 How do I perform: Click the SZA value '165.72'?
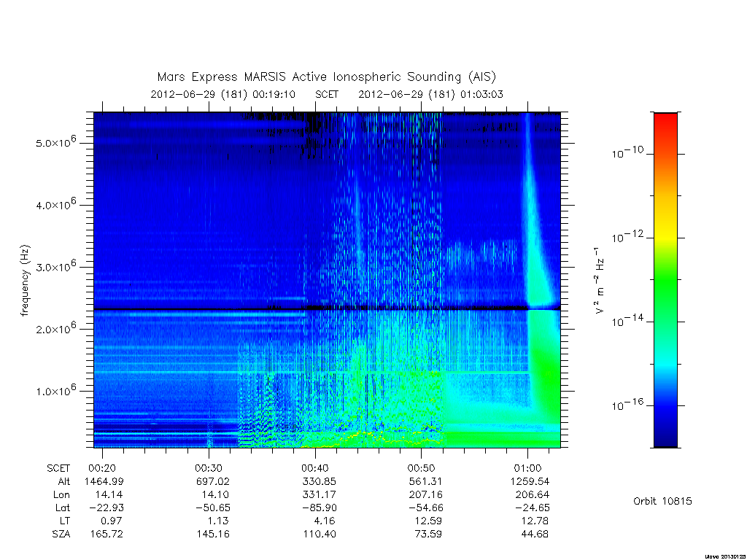(107, 534)
